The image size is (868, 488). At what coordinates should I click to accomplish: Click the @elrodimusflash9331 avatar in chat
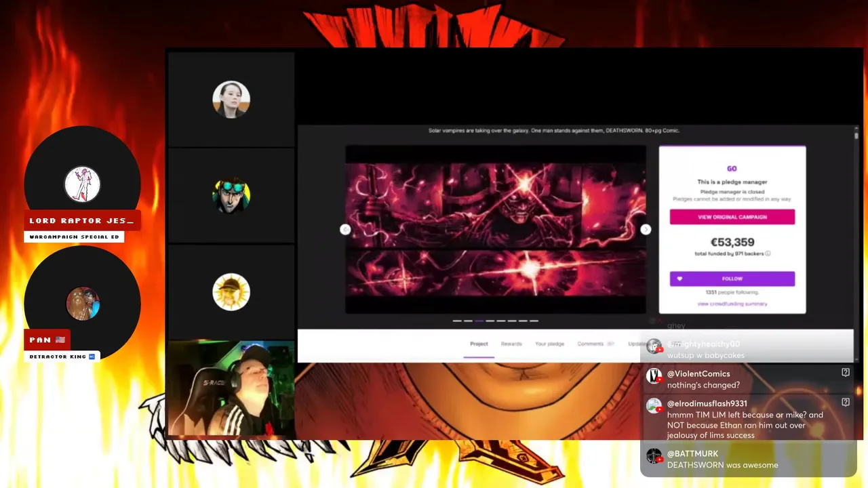pos(654,405)
